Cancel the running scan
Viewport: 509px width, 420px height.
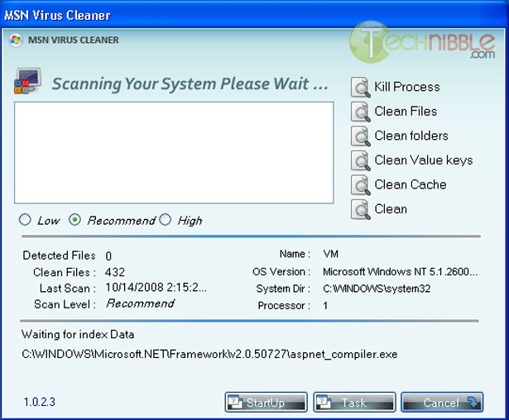pyautogui.click(x=442, y=402)
